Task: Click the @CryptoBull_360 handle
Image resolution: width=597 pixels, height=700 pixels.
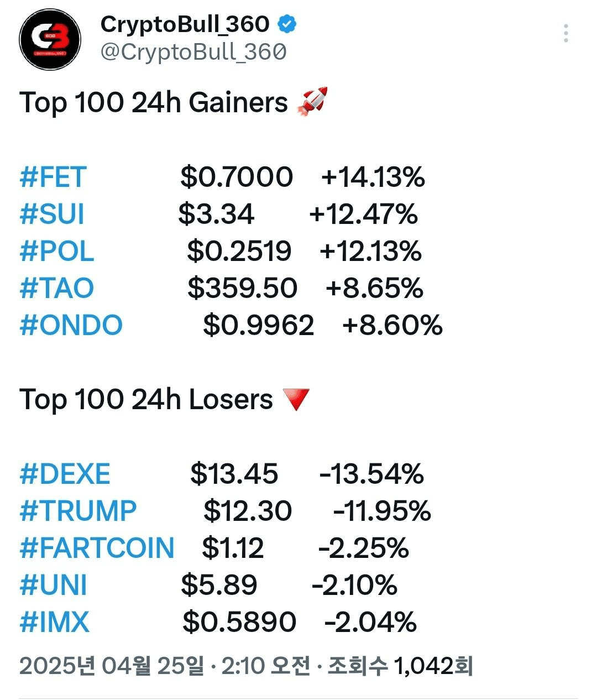Action: (x=193, y=52)
